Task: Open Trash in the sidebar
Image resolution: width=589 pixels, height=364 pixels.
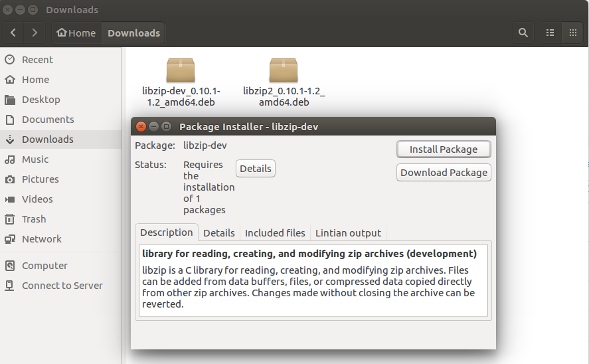Action: pos(34,219)
